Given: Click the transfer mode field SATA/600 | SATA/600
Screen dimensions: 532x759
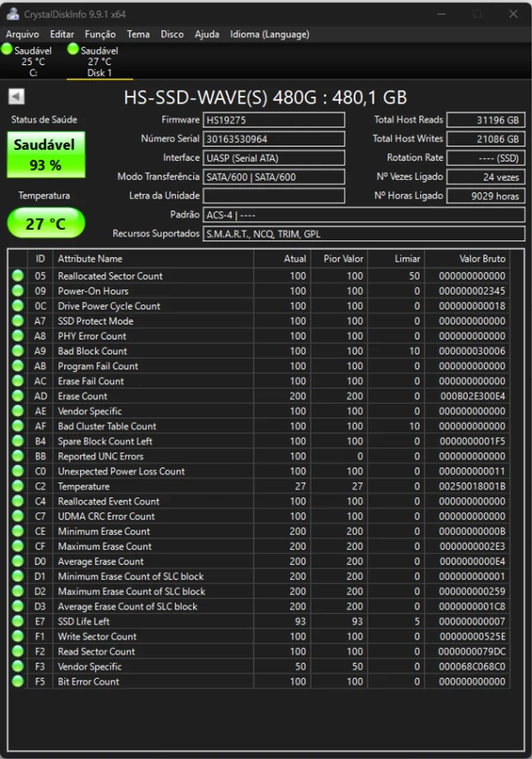Looking at the screenshot, I should point(273,177).
